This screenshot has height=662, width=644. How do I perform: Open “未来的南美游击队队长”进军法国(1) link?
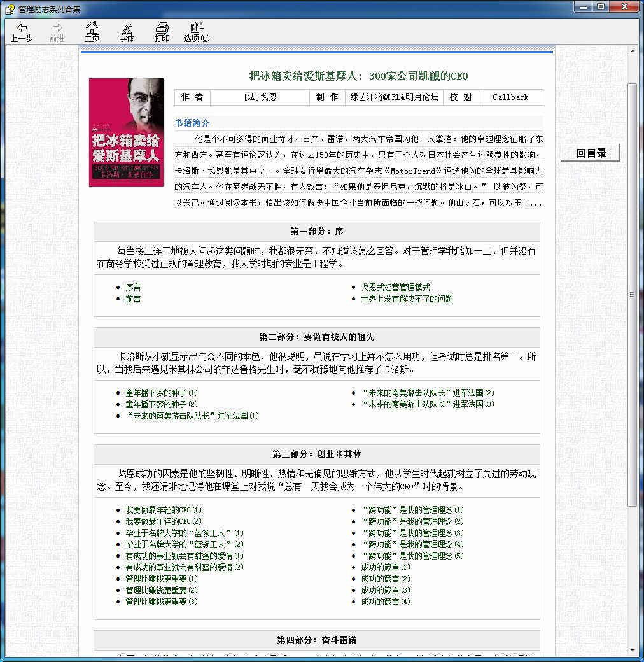coord(192,416)
